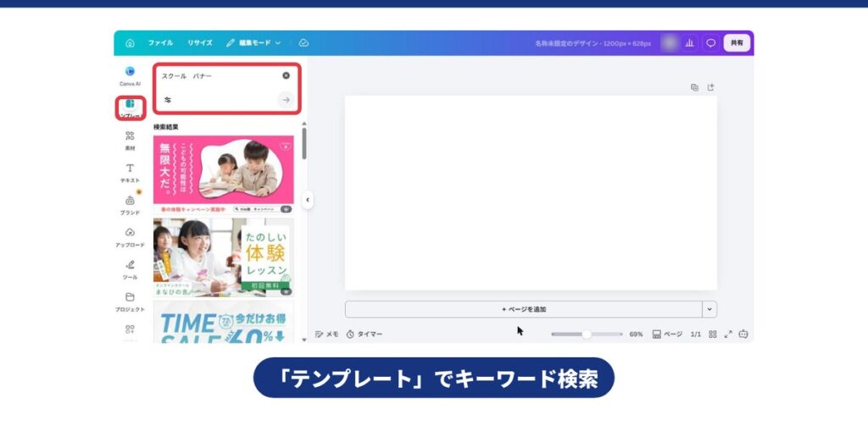This screenshot has width=868, height=431.
Task: Clear the template search text
Action: 287,76
